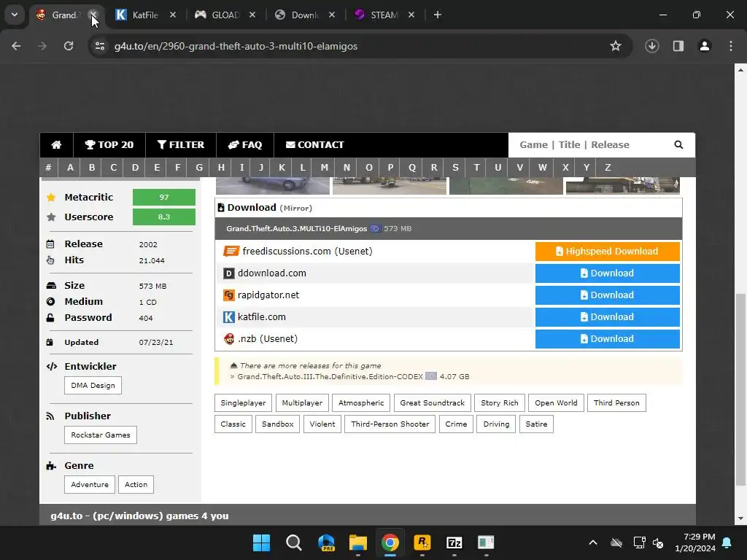Viewport: 747px width, 560px height.
Task: Open Windows Start menu
Action: 262,542
